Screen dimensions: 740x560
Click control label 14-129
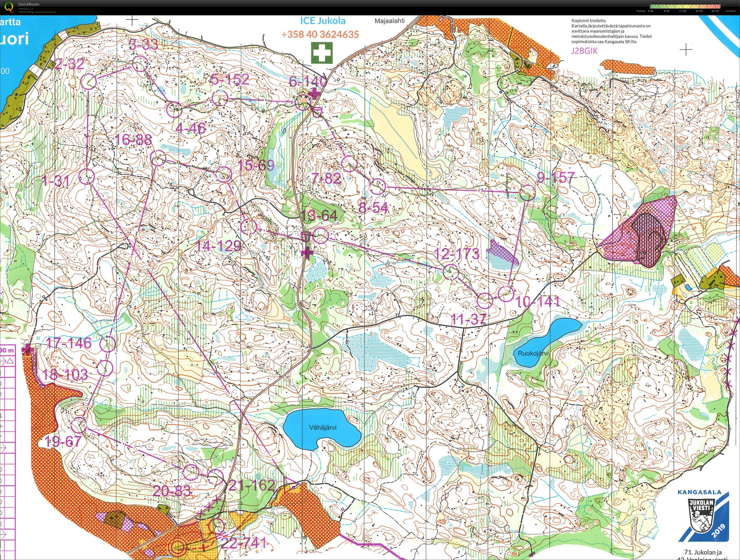pos(219,246)
